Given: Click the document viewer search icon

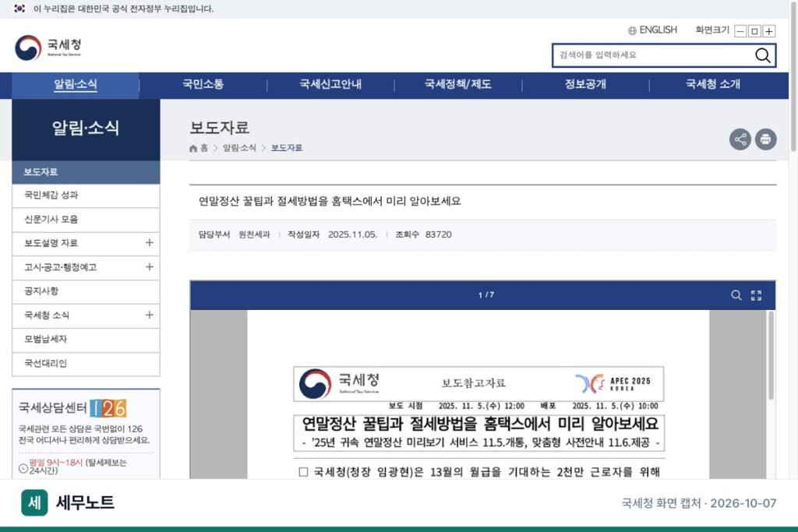Looking at the screenshot, I should tap(736, 295).
